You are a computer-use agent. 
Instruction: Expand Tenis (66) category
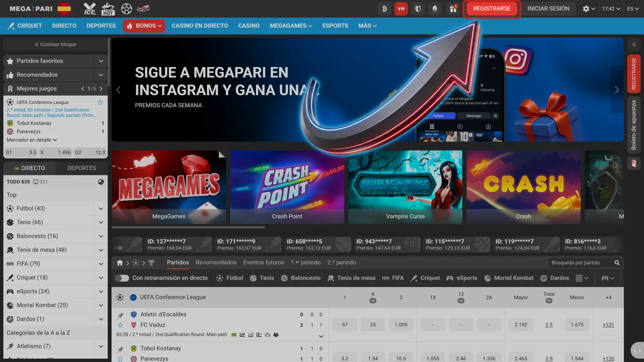click(101, 222)
